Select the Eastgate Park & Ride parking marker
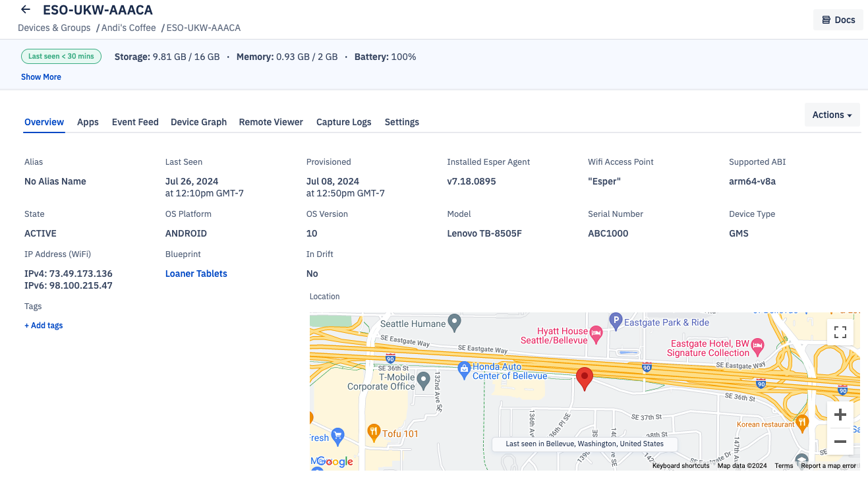868x493 pixels. pyautogui.click(x=616, y=321)
